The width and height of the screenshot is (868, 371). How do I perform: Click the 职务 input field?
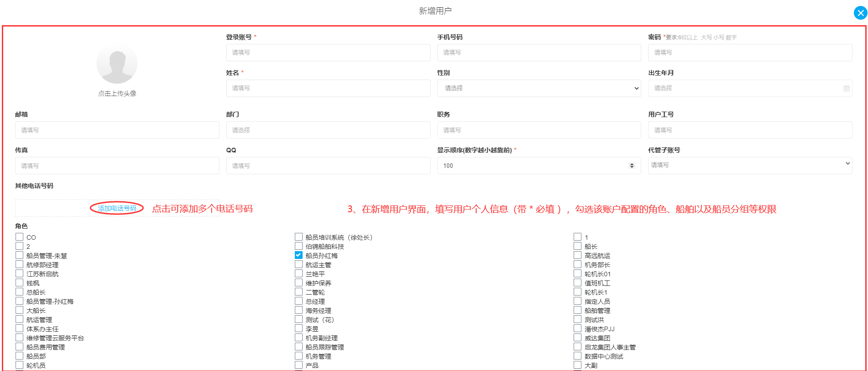pyautogui.click(x=539, y=130)
